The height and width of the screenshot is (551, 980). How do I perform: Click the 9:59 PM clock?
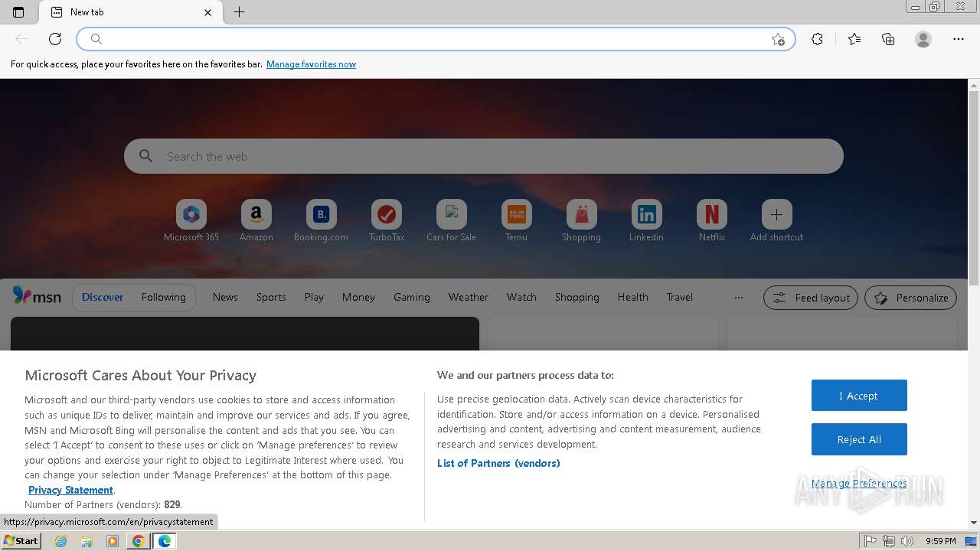940,541
